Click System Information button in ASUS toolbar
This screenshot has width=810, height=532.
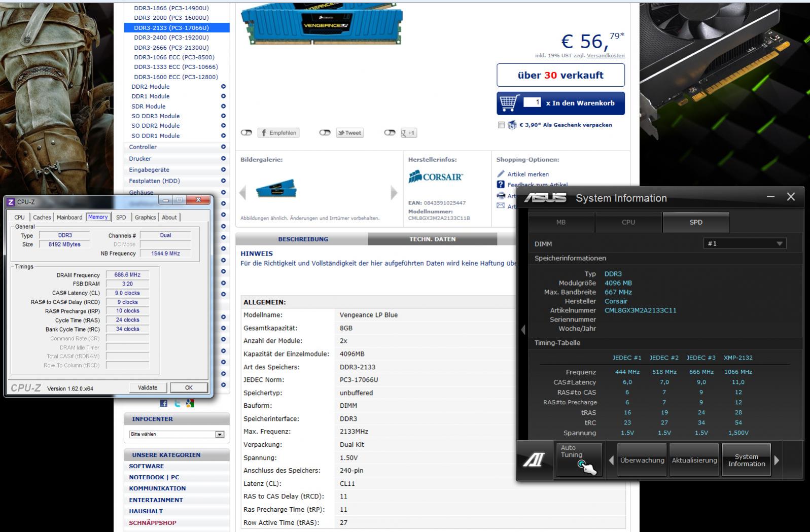746,460
